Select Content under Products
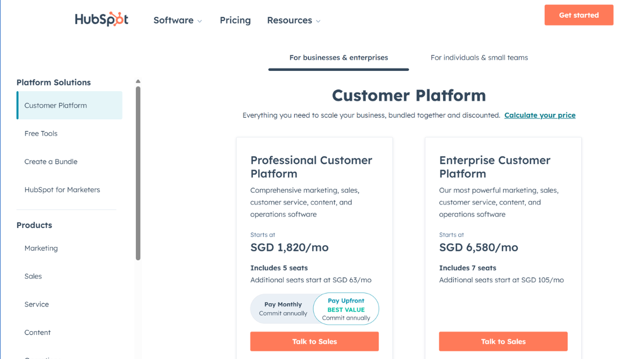Viewport: 644px width, 359px height. (x=38, y=332)
